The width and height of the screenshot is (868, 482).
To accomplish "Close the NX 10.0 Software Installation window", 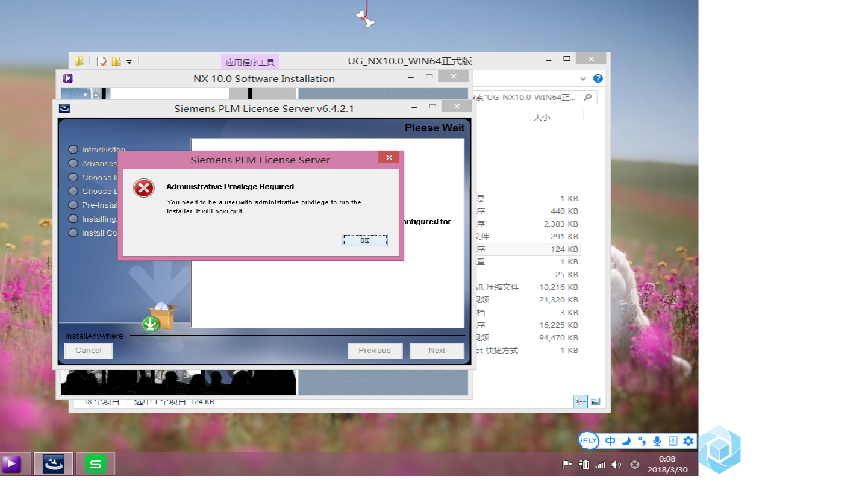I will 454,76.
